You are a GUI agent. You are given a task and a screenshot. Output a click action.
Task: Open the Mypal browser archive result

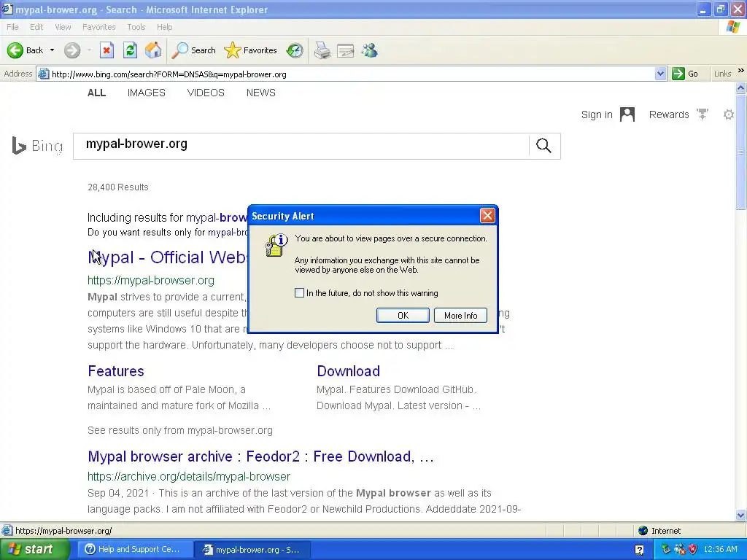pyautogui.click(x=260, y=456)
